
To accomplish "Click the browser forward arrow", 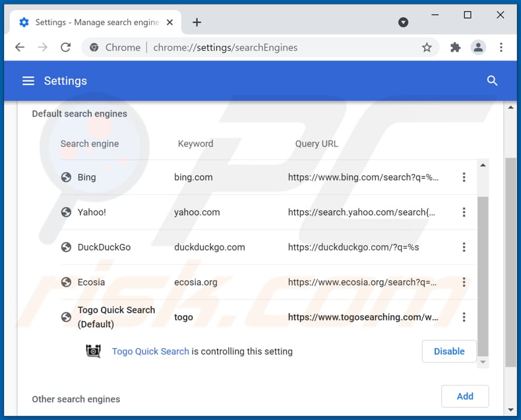I will (x=42, y=47).
